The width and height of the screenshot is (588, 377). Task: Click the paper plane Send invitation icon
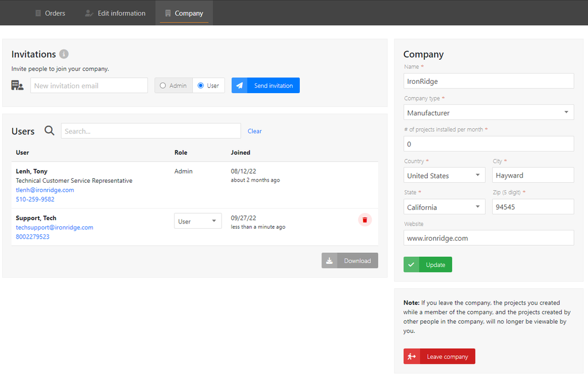tap(240, 86)
